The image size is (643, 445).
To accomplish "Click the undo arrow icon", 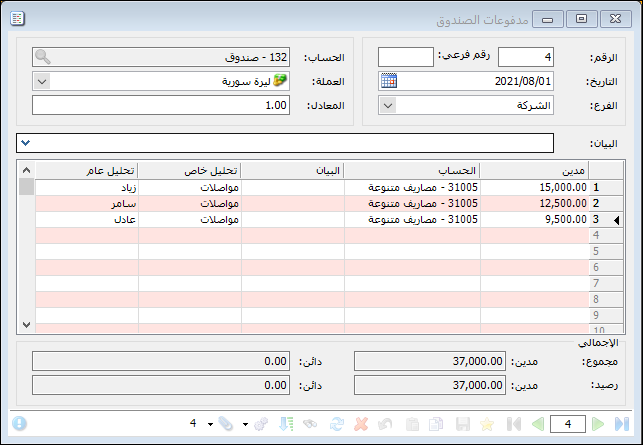I will [x=385, y=424].
